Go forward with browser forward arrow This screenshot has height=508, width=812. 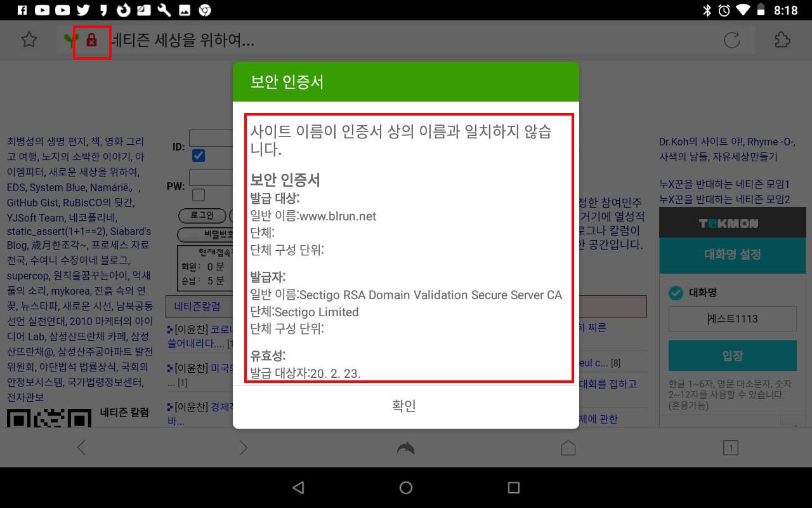coord(244,448)
